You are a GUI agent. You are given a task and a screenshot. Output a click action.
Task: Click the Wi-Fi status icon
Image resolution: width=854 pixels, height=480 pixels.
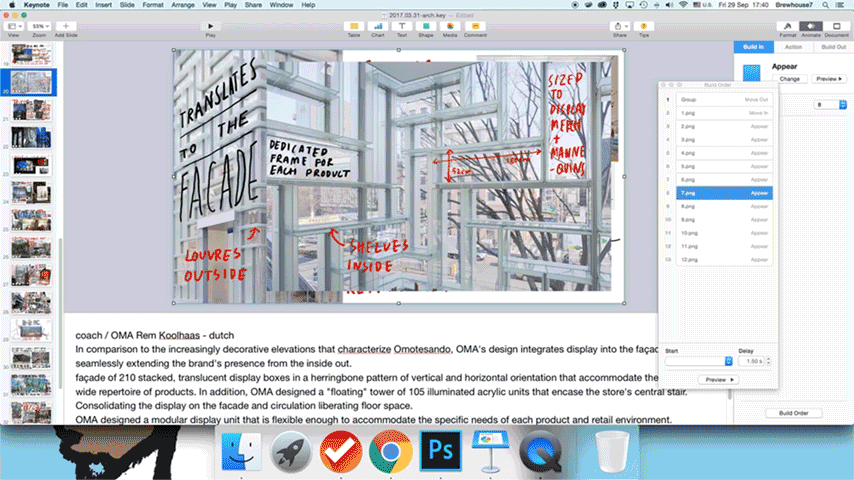[683, 5]
